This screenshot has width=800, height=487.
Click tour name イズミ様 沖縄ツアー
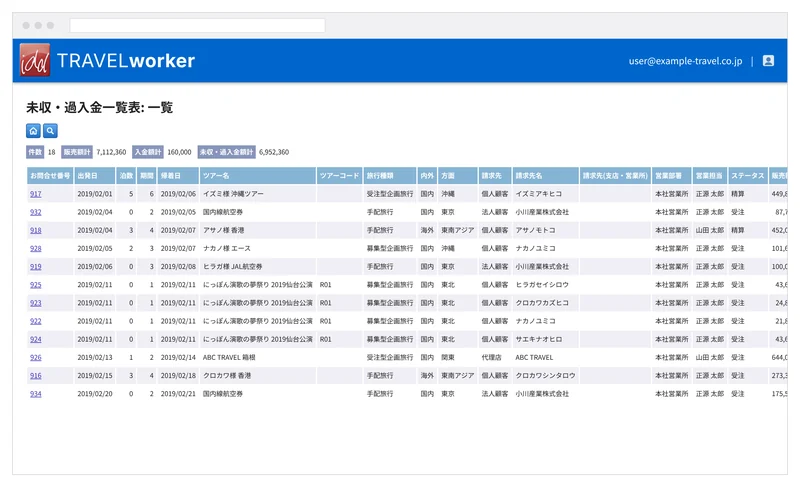click(233, 194)
